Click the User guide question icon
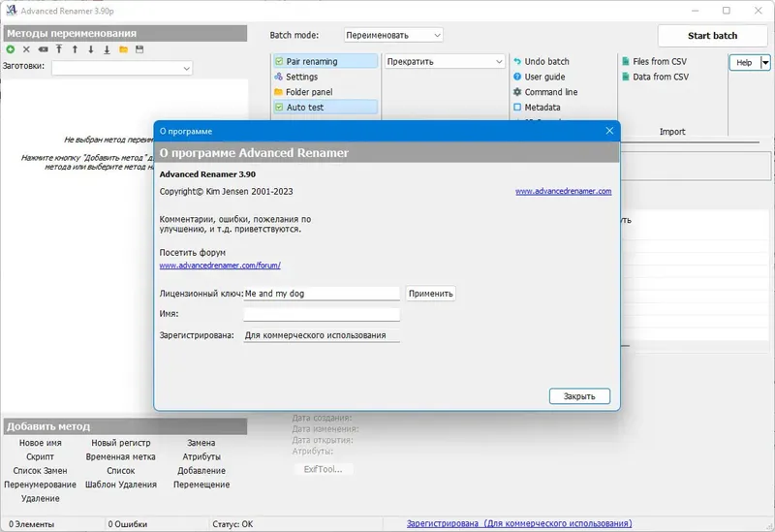775x532 pixels. (517, 77)
